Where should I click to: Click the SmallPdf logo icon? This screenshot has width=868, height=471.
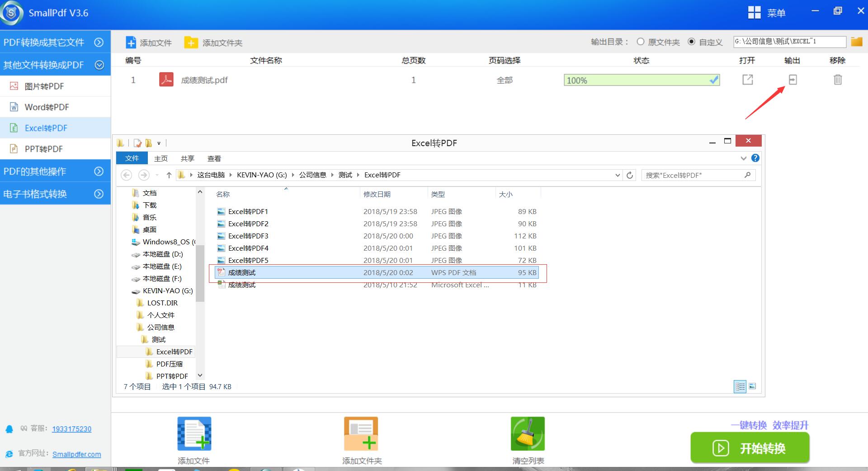click(x=12, y=13)
